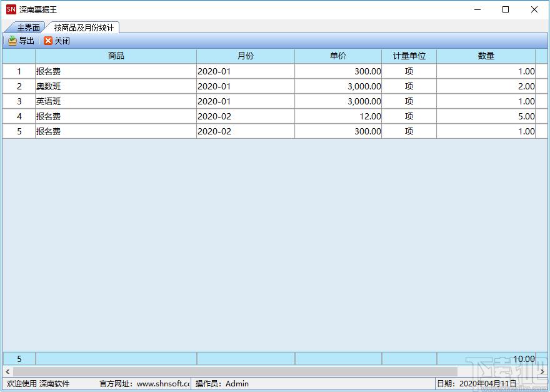The height and width of the screenshot is (392, 550).
Task: Click the 12.00 unit price cell
Action: tap(337, 116)
